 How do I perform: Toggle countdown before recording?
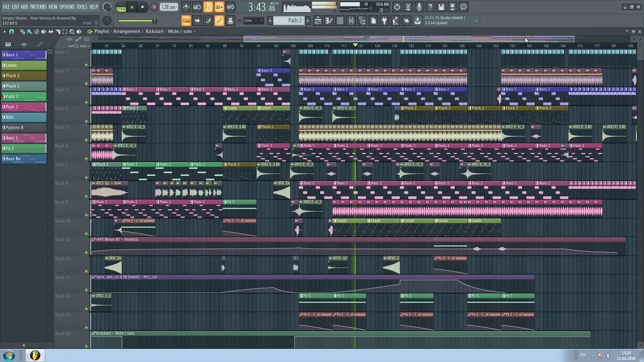pos(208,7)
